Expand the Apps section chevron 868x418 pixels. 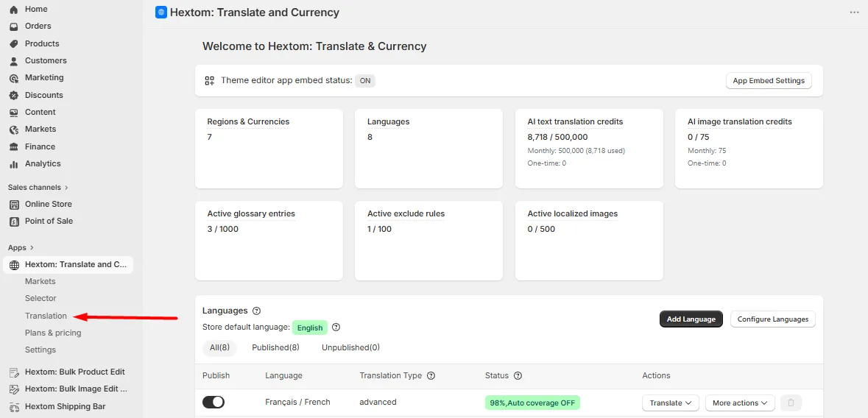pos(32,248)
